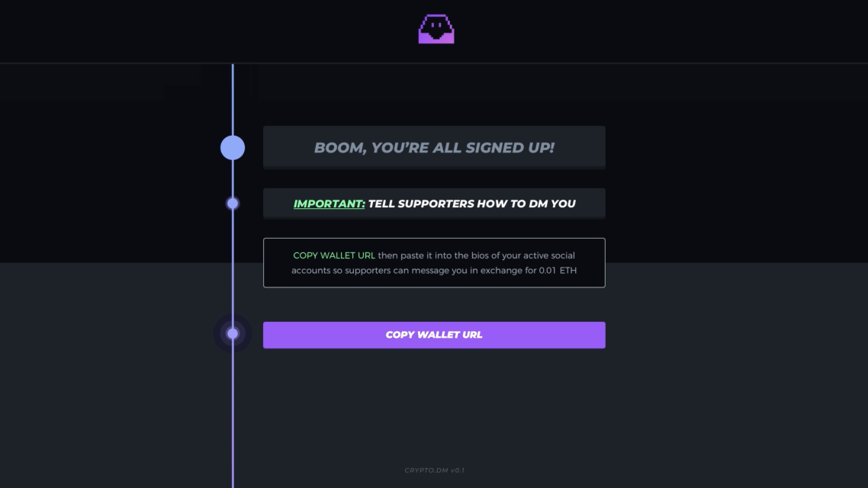868x488 pixels.
Task: Click the timeline dot next to the IMPORTANT banner
Action: pos(233,203)
